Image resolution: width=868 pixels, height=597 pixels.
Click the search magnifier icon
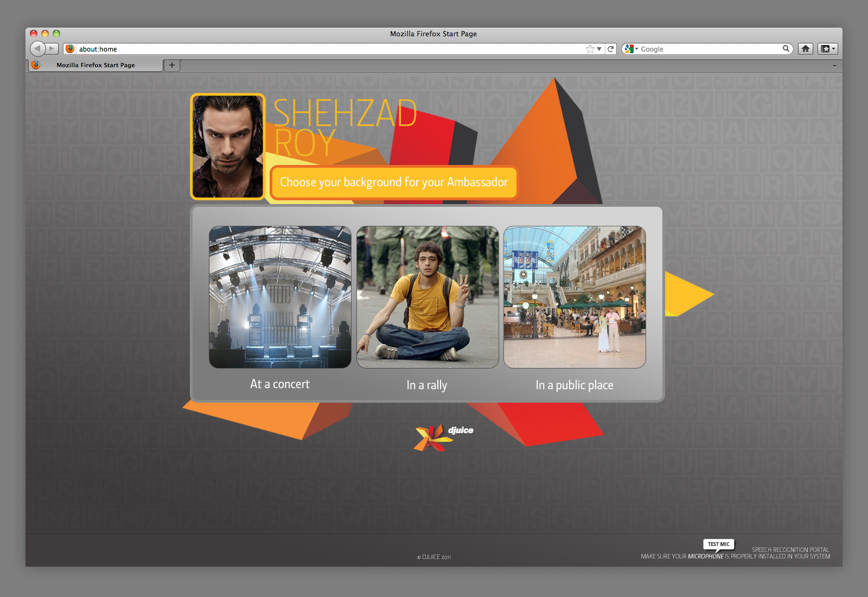786,49
